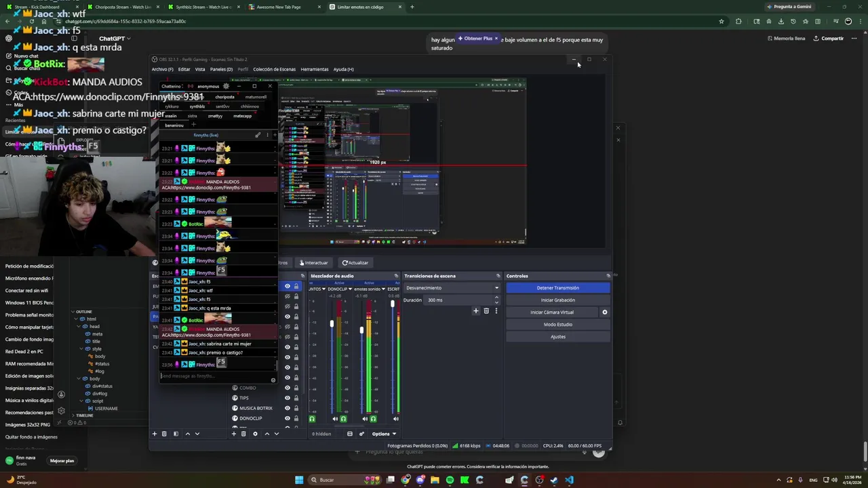Enable Modo Estudio in OBS

tap(557, 325)
